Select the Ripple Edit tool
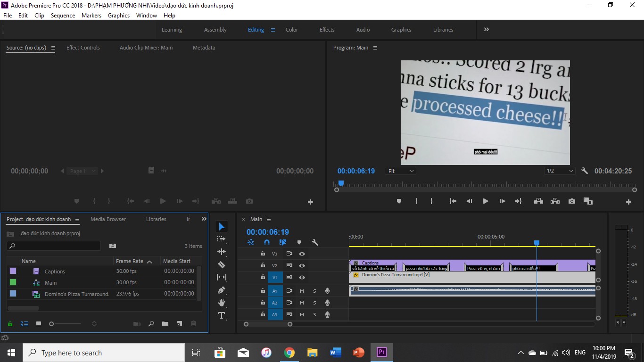 coord(222,252)
